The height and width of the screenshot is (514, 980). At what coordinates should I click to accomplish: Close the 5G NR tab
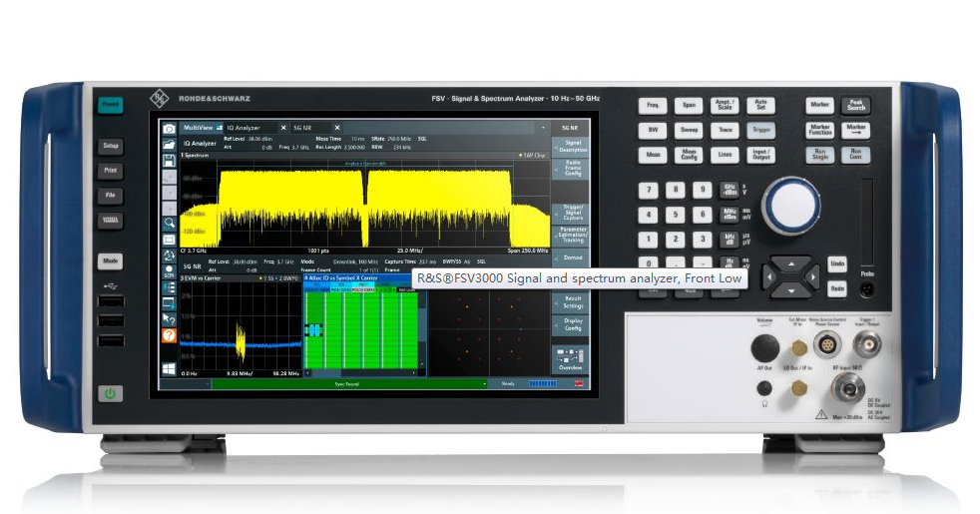337,128
